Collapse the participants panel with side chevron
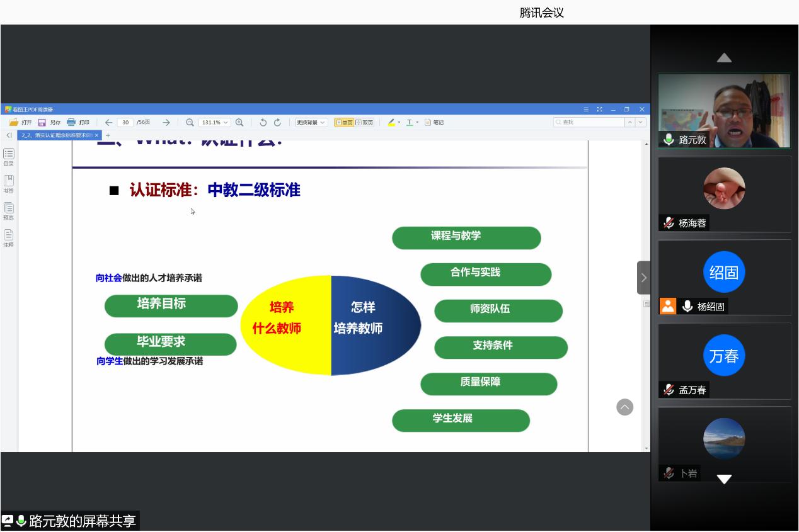 coord(643,278)
